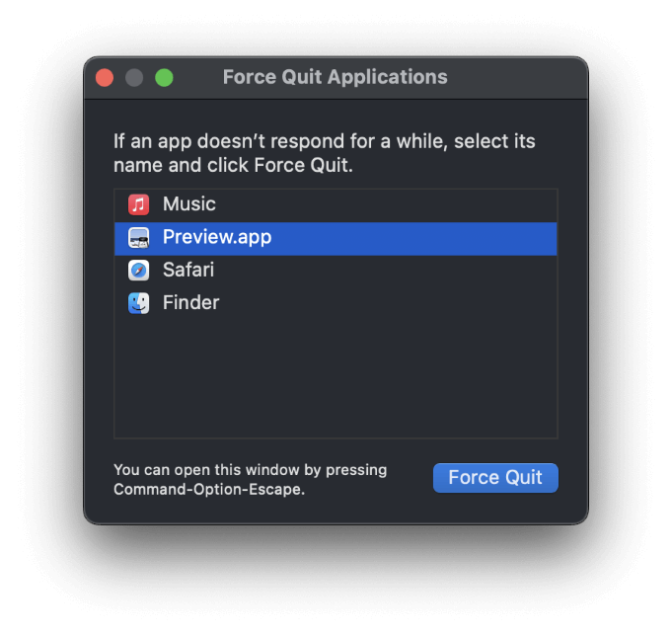Screen dimensions: 672x635
Task: Click the Safari label text
Action: [188, 271]
